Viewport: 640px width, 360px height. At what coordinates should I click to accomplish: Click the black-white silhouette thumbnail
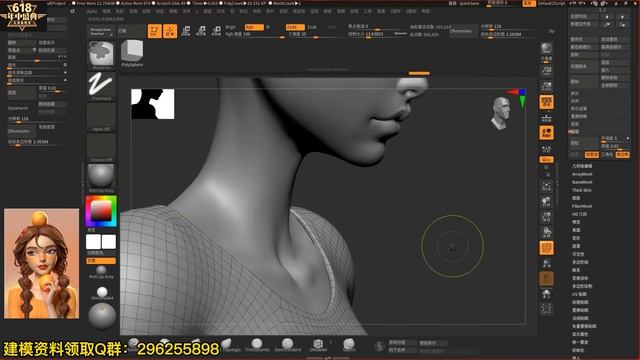pos(153,104)
